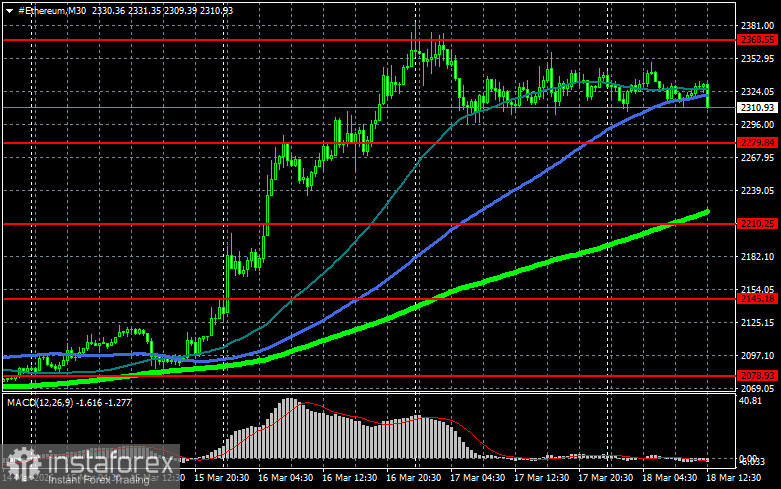Click time axis label 15 Mar 20:30
781x489 pixels.
[222, 478]
